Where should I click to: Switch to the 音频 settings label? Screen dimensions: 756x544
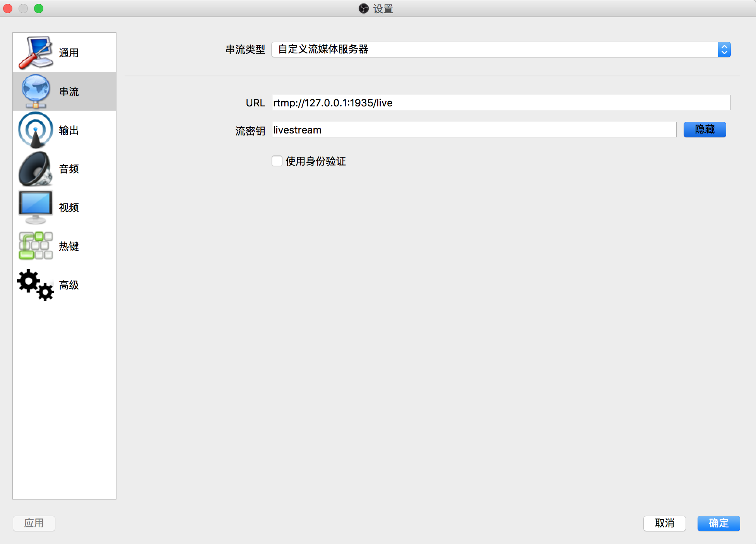(69, 169)
